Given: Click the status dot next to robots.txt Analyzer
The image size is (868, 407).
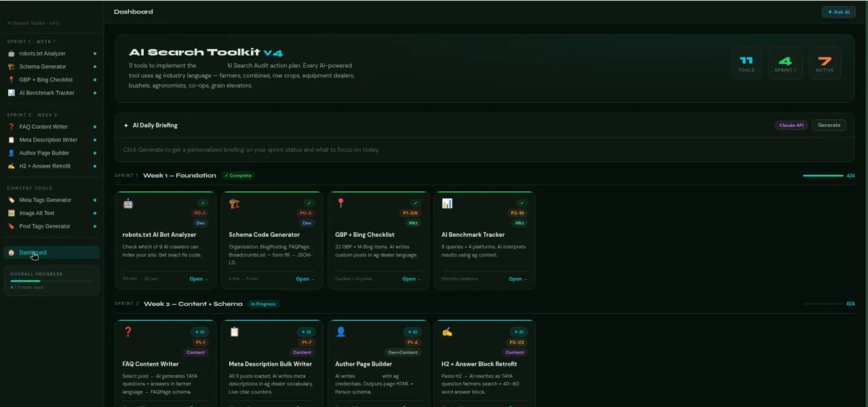Looking at the screenshot, I should coord(95,54).
